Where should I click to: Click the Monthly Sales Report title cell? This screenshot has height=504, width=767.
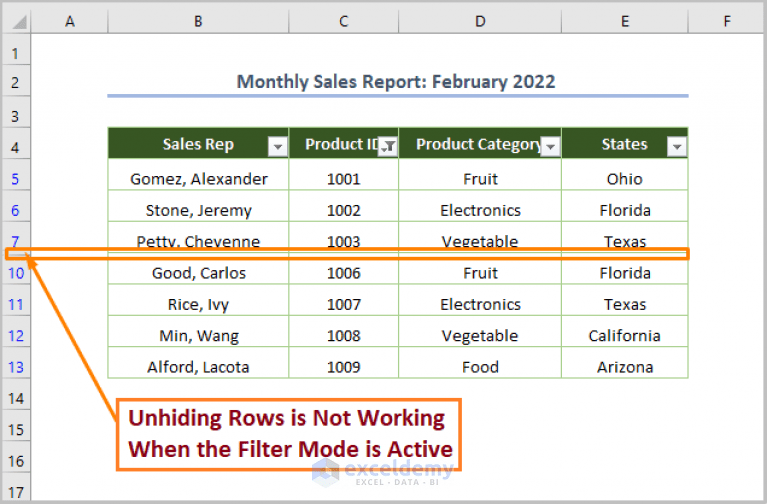(x=398, y=81)
